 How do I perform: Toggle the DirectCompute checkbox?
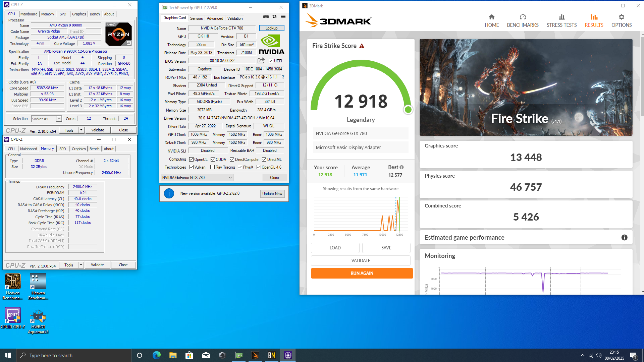(232, 160)
